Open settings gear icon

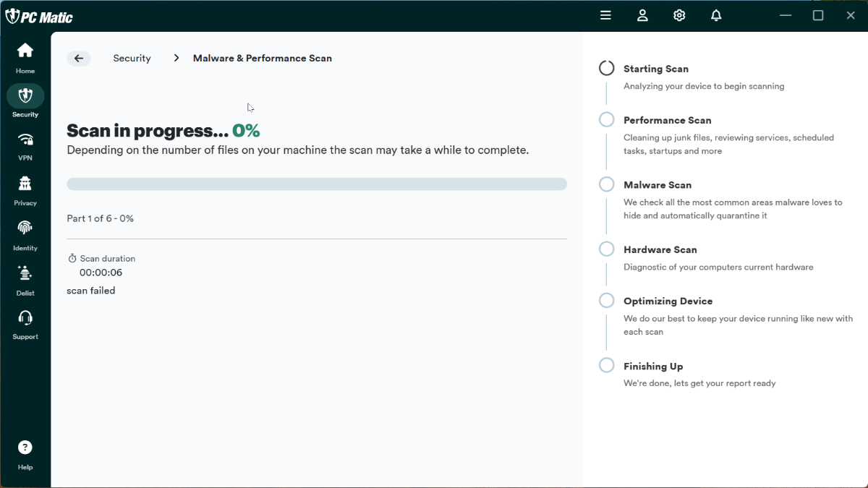[679, 15]
